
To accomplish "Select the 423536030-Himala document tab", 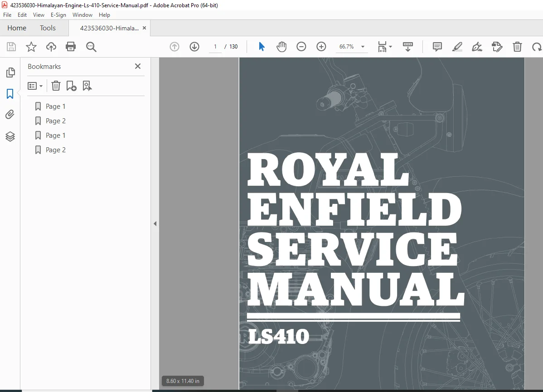I will tap(109, 28).
